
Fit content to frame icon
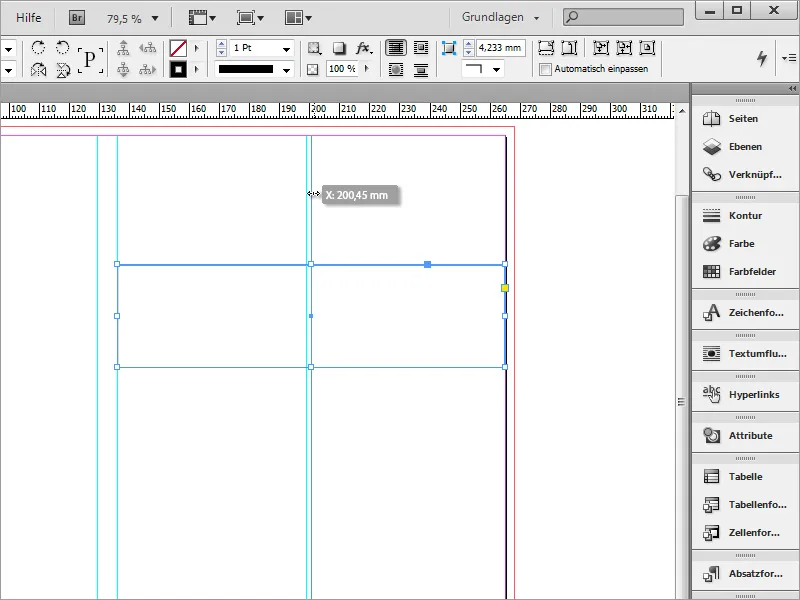click(x=601, y=48)
